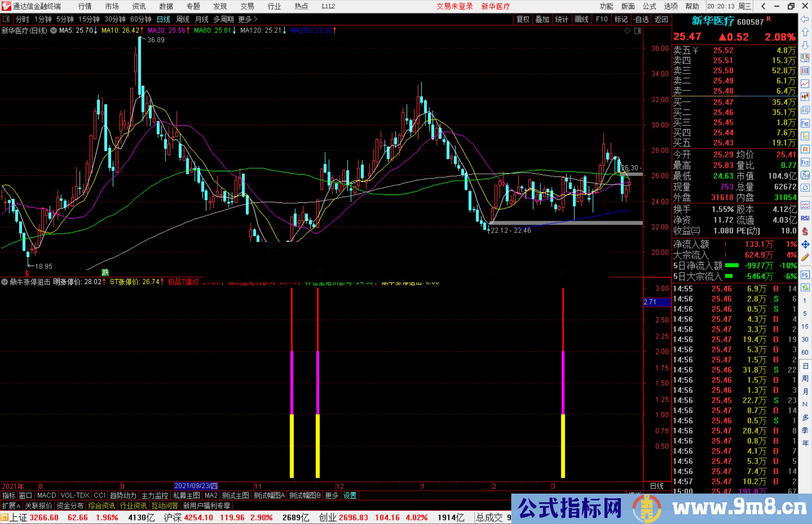The image size is (812, 524).
Task: Click the multi-window list icon in sidebar
Action: coord(805,110)
